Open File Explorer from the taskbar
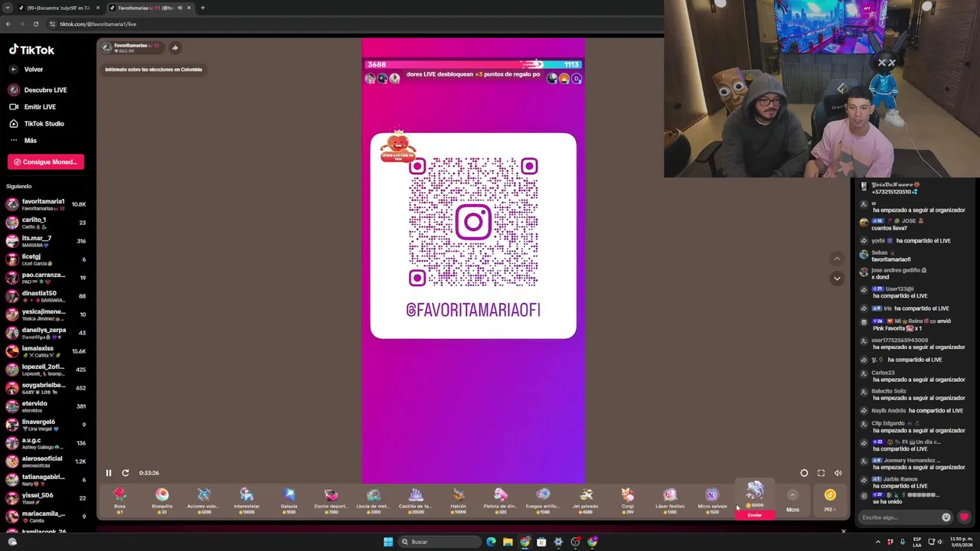980x551 pixels. [508, 542]
